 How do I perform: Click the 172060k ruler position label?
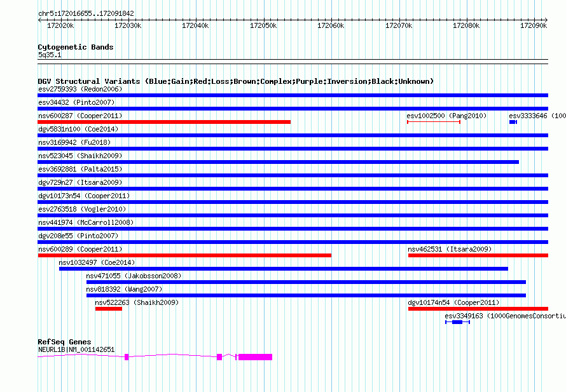331,25
